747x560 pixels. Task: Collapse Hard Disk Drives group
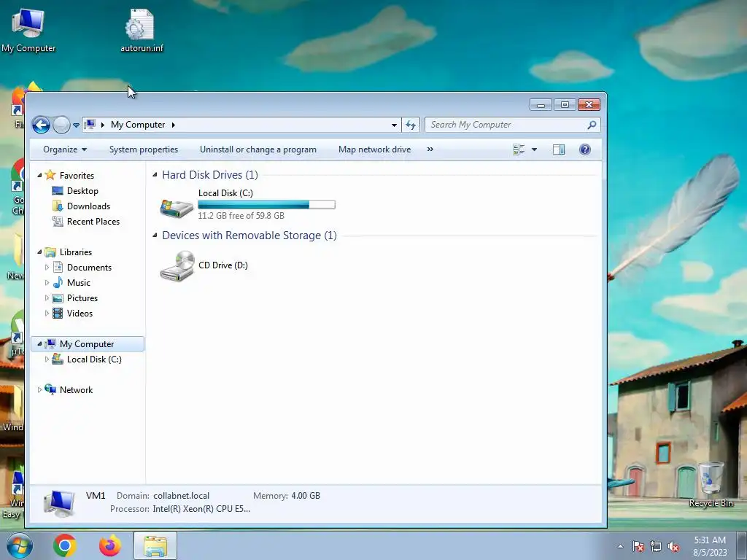pos(155,175)
